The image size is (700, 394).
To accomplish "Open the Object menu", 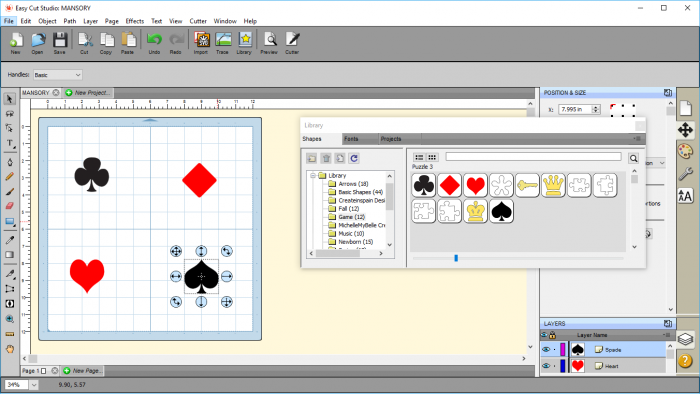I will point(47,21).
